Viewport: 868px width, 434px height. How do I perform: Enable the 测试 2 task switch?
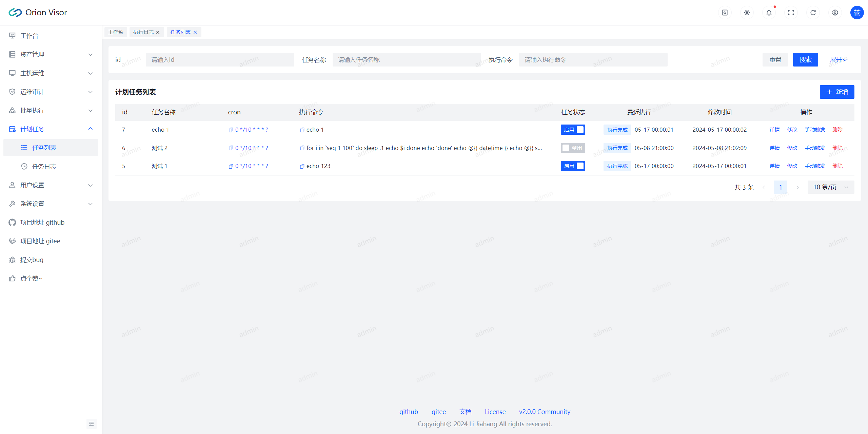pos(573,148)
